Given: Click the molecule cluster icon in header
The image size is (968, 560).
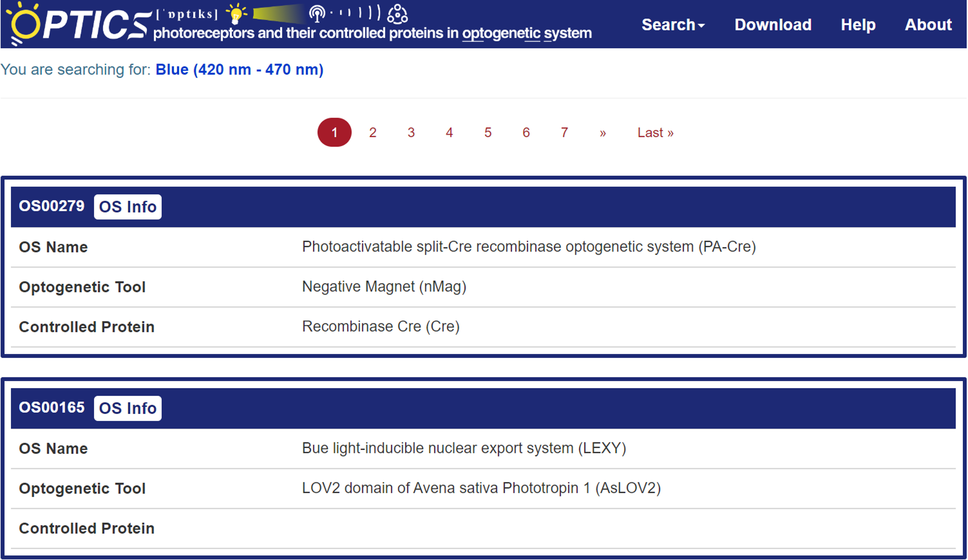Looking at the screenshot, I should [397, 14].
